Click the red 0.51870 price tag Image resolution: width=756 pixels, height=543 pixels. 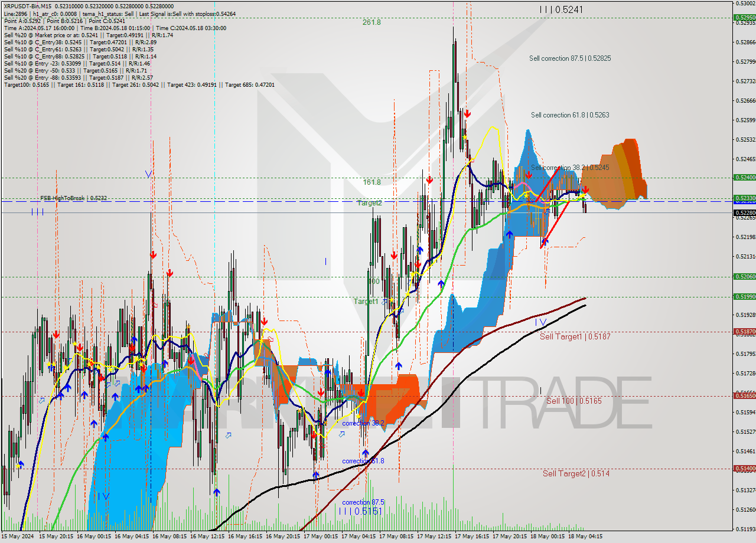(744, 332)
